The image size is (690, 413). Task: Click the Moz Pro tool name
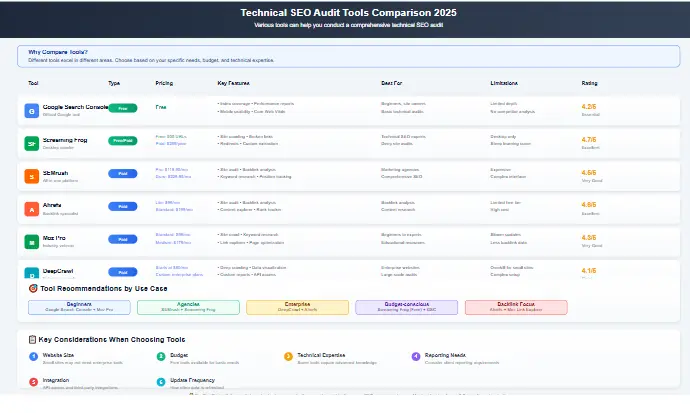pos(54,238)
